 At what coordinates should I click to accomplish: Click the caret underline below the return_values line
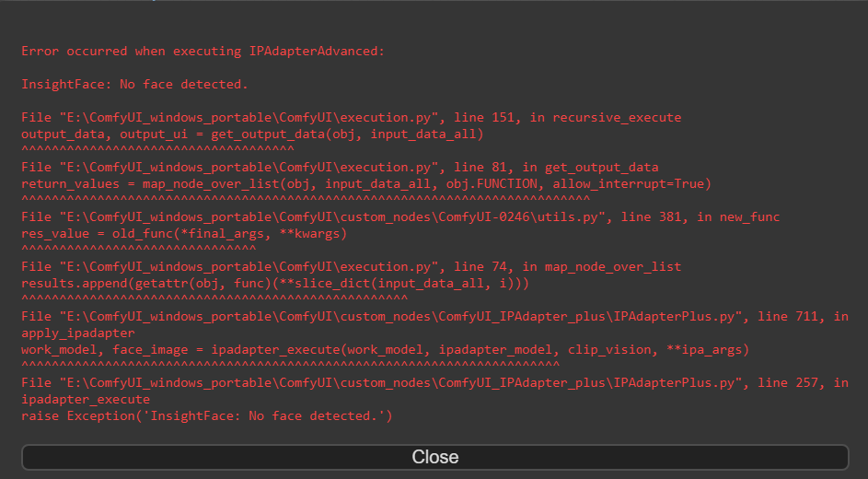click(x=305, y=198)
